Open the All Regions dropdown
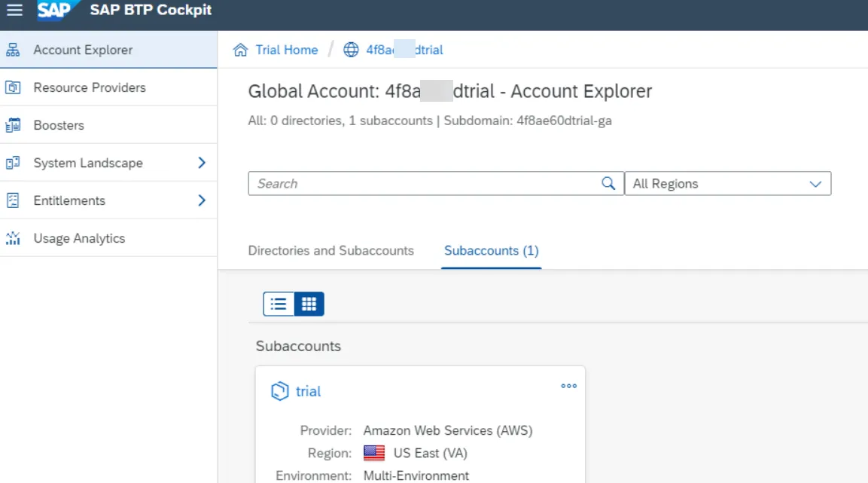 pyautogui.click(x=727, y=183)
